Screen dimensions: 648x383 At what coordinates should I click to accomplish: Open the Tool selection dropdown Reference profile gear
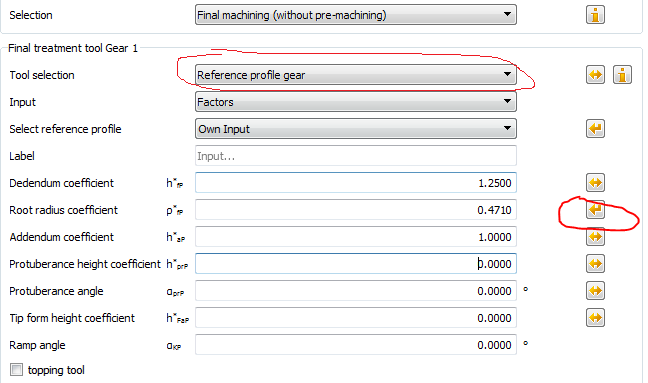(356, 75)
